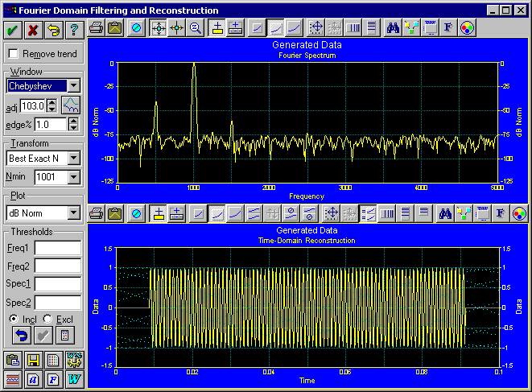
Task: Print the Fourier Spectrum graph
Action: click(97, 28)
